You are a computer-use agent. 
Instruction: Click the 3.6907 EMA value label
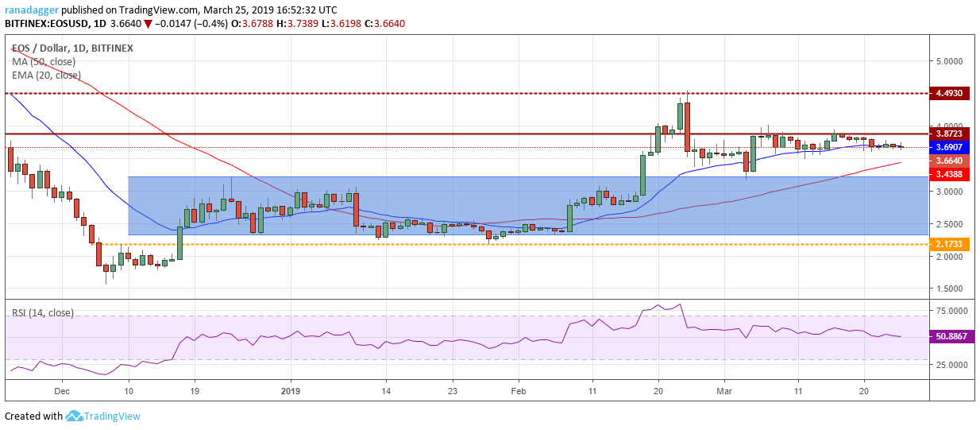[949, 147]
